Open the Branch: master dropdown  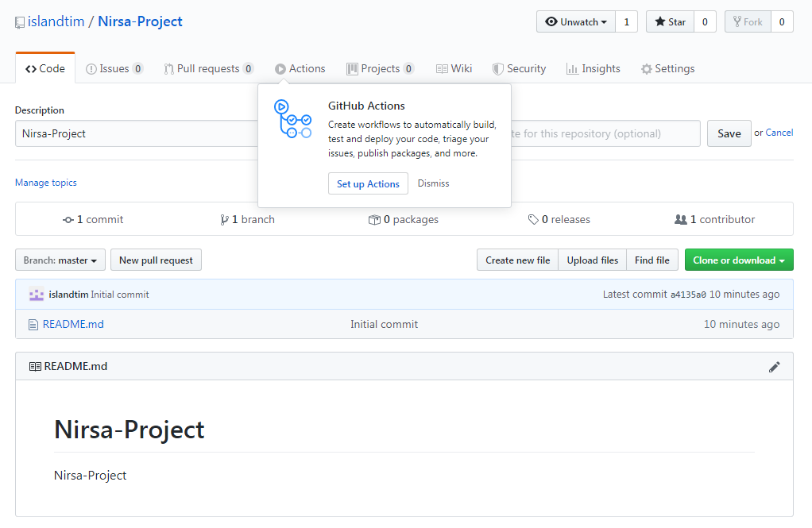point(60,260)
